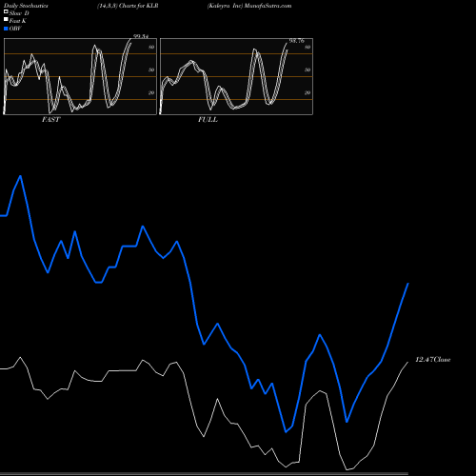Click the blue OBV legend swatch
Image resolution: width=476 pixels, height=476 pixels.
(x=6, y=29)
